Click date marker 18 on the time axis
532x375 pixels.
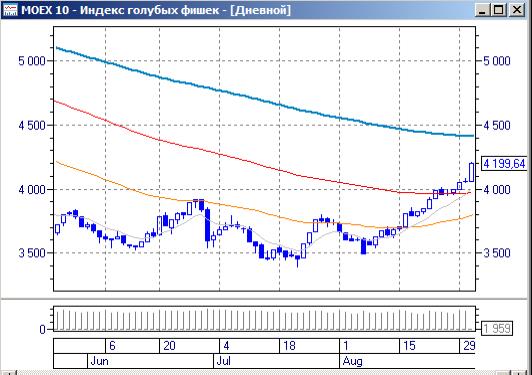(289, 346)
